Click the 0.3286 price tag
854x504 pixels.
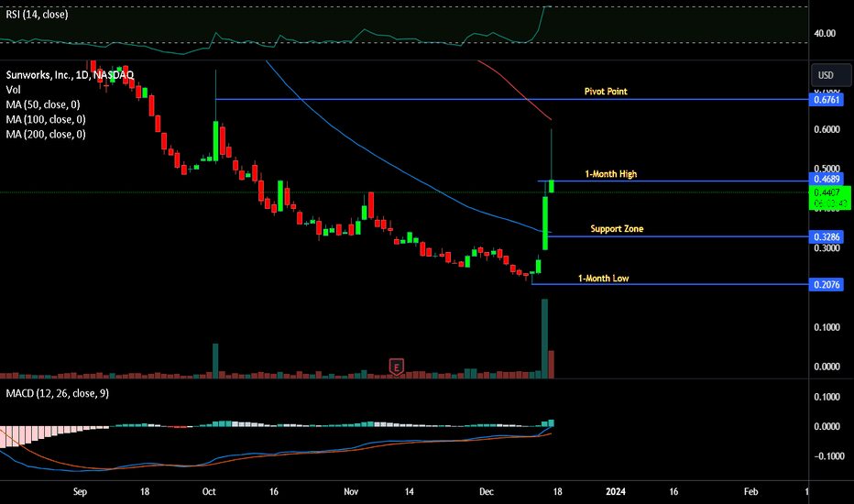coord(827,236)
